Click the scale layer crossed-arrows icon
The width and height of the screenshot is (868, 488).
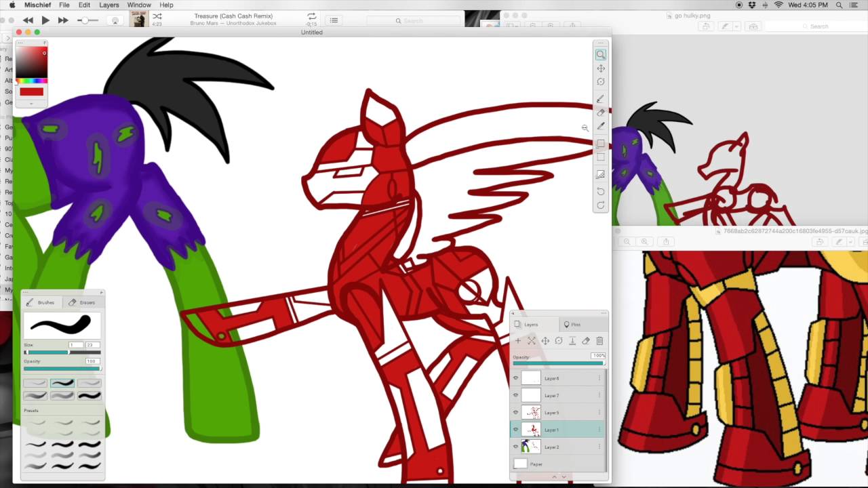532,341
